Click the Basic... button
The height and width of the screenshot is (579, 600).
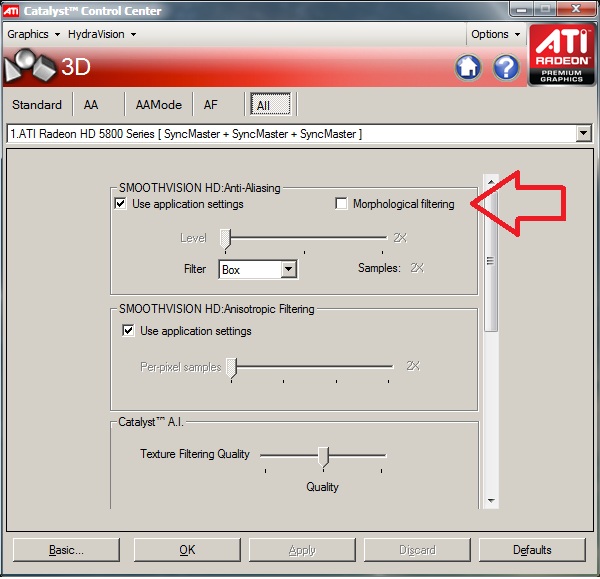[x=66, y=550]
